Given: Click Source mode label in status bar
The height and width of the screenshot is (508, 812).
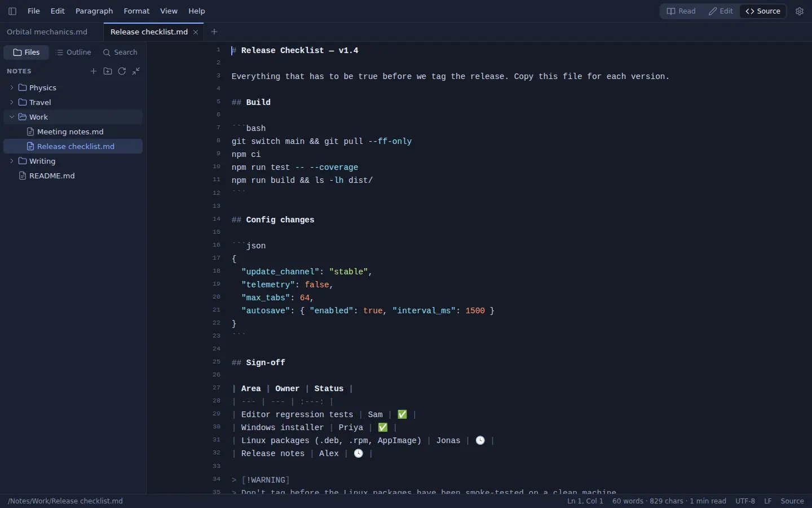Looking at the screenshot, I should click(792, 501).
